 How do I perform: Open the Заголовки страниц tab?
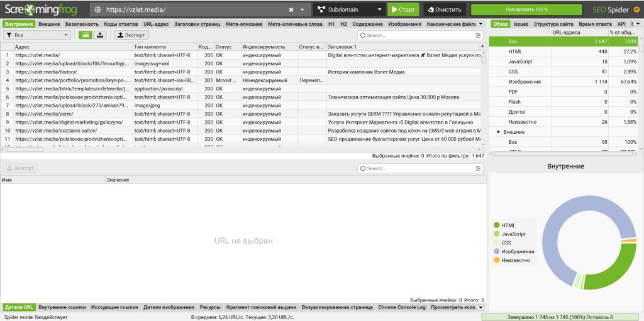pos(197,24)
